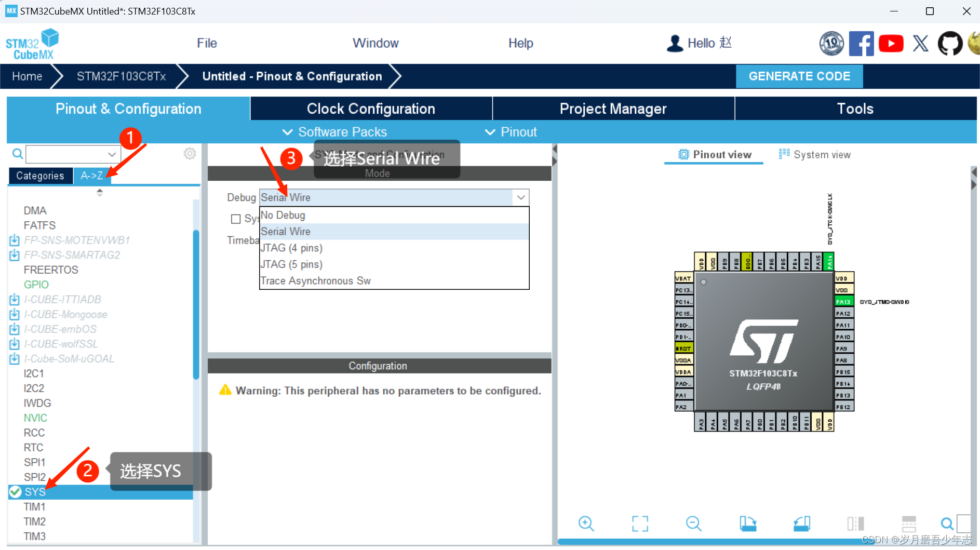The width and height of the screenshot is (980, 550).
Task: Select GPIO in the peripheral list
Action: [x=36, y=285]
